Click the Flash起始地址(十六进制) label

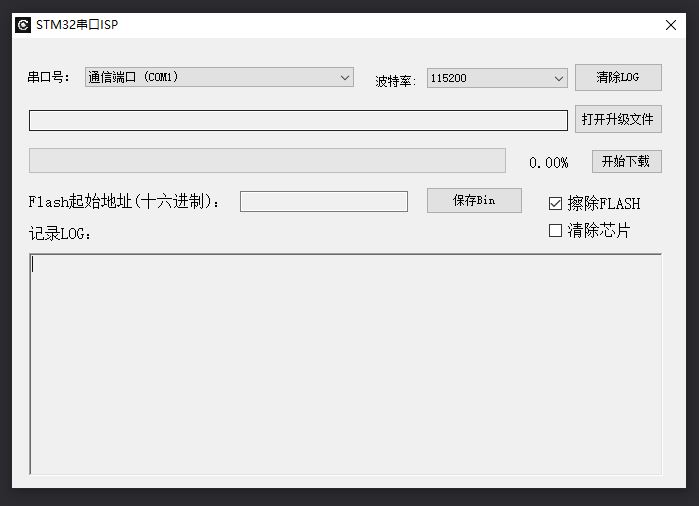coord(123,202)
